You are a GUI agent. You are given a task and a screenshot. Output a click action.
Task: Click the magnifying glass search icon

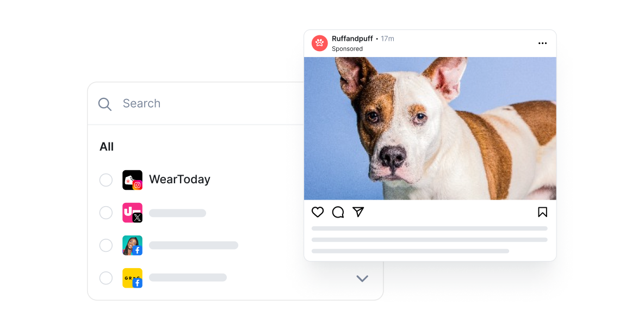pos(105,104)
